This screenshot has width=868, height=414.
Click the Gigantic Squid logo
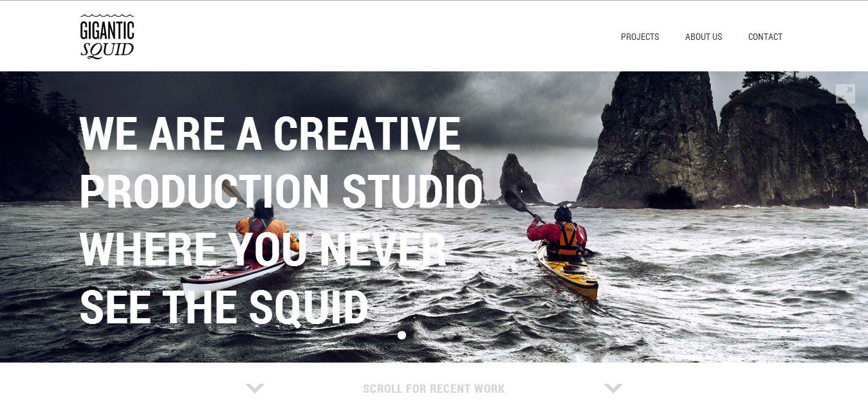point(107,36)
